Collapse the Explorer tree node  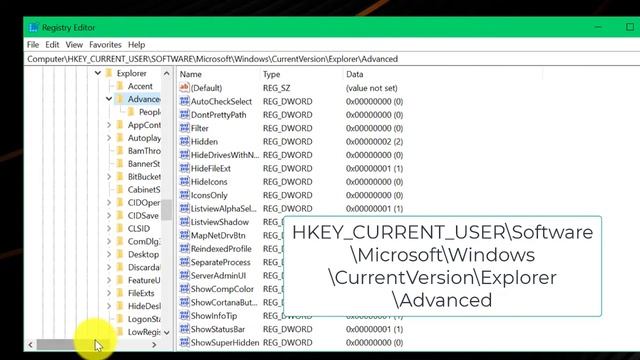pos(98,73)
